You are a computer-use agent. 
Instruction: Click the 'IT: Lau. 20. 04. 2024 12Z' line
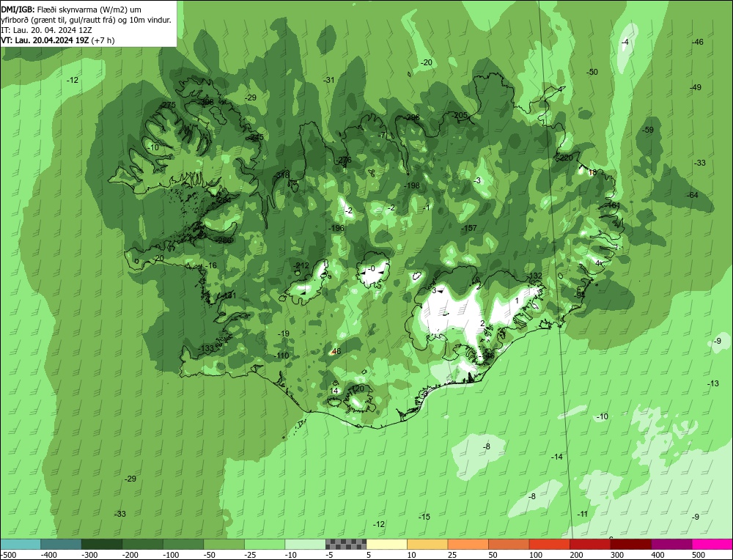(46, 30)
